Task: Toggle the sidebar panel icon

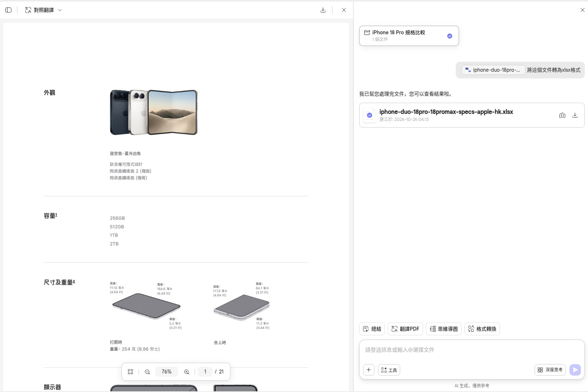Action: point(8,10)
